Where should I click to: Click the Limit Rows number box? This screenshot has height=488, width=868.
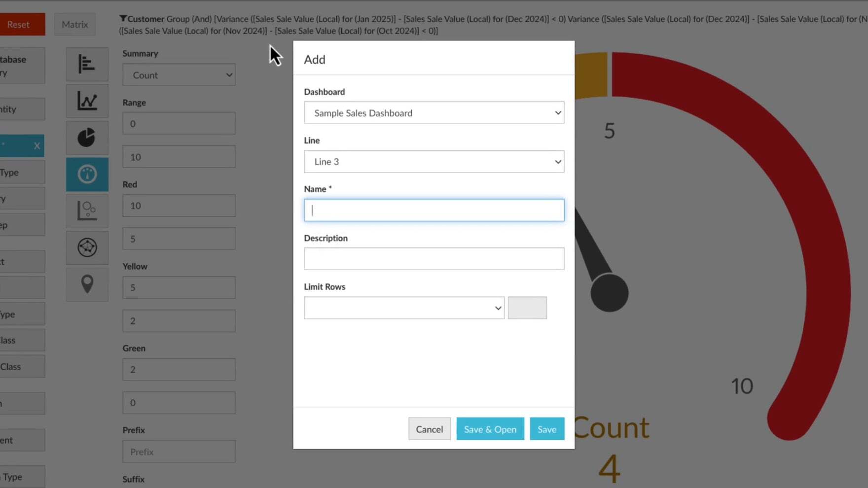(x=527, y=308)
